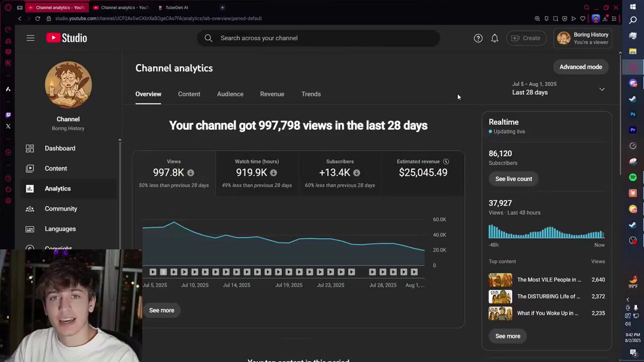Switch to second Channel analytics browser tab
This screenshot has height=362, width=644.
tap(121, 8)
